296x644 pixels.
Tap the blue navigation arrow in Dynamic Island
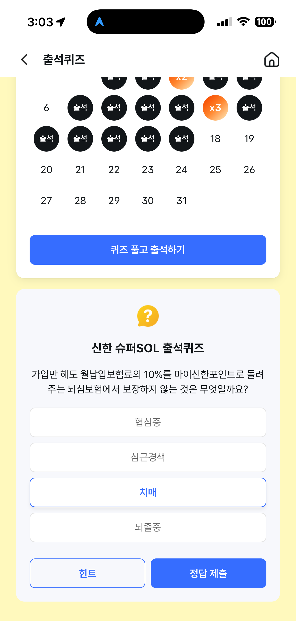pyautogui.click(x=99, y=22)
